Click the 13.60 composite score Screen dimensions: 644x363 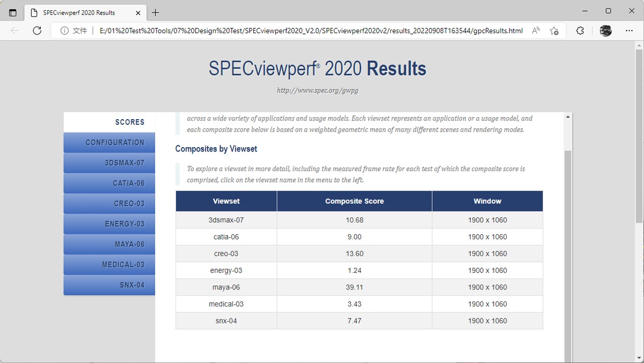pos(354,253)
